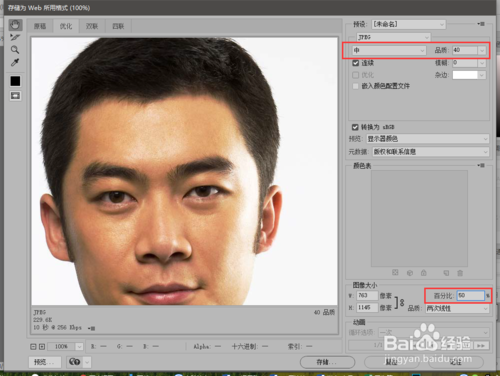Click the height field showing 1145
The image size is (500, 376).
pyautogui.click(x=367, y=307)
